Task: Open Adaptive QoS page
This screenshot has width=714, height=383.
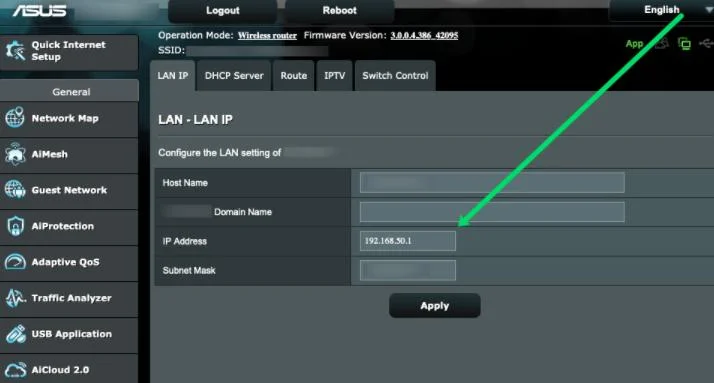Action: [69, 262]
